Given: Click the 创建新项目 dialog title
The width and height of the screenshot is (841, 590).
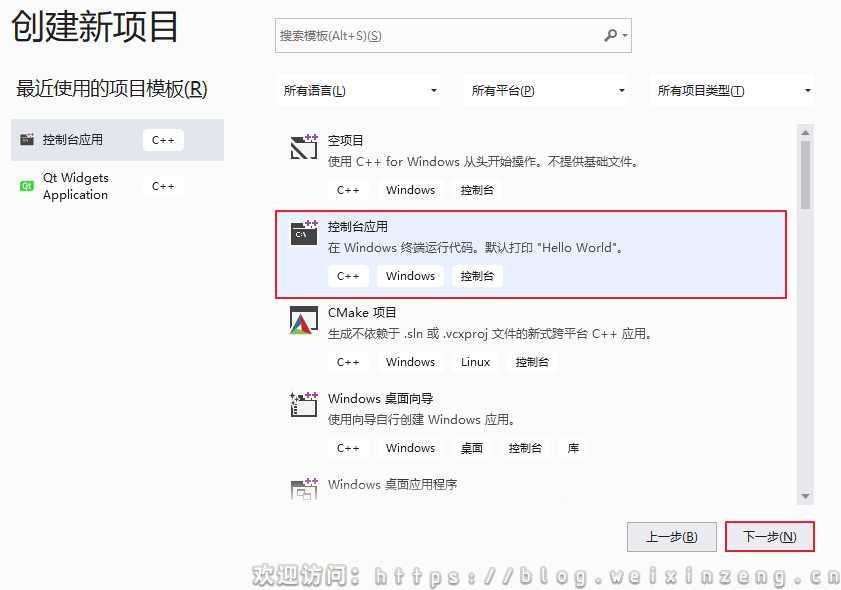Looking at the screenshot, I should [x=94, y=26].
